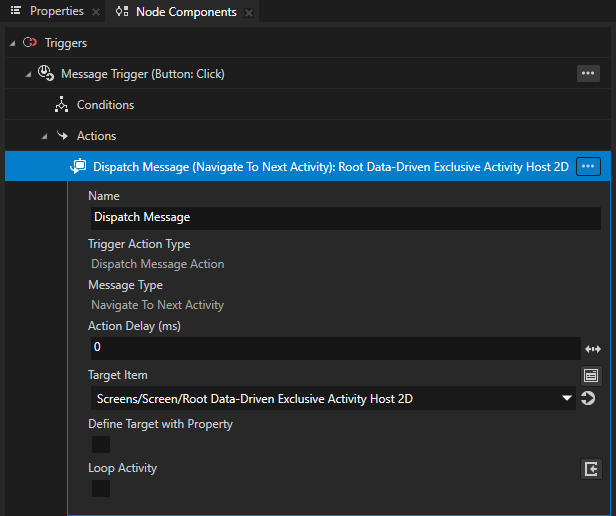Viewport: 616px width, 516px height.
Task: Click the Message Trigger (Button: Click) label
Action: click(x=143, y=74)
